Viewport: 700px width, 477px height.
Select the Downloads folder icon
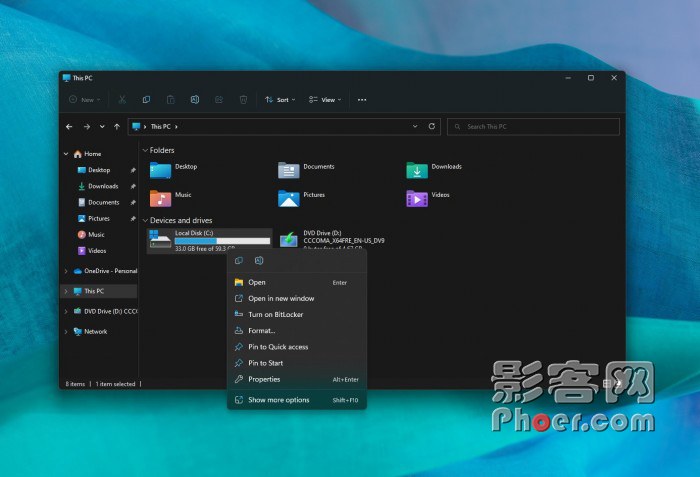coord(417,170)
